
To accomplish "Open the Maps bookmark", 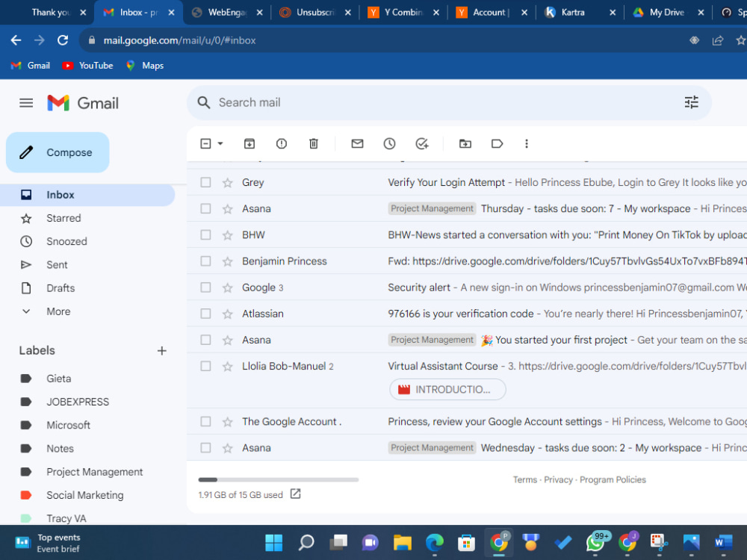I will [x=146, y=66].
